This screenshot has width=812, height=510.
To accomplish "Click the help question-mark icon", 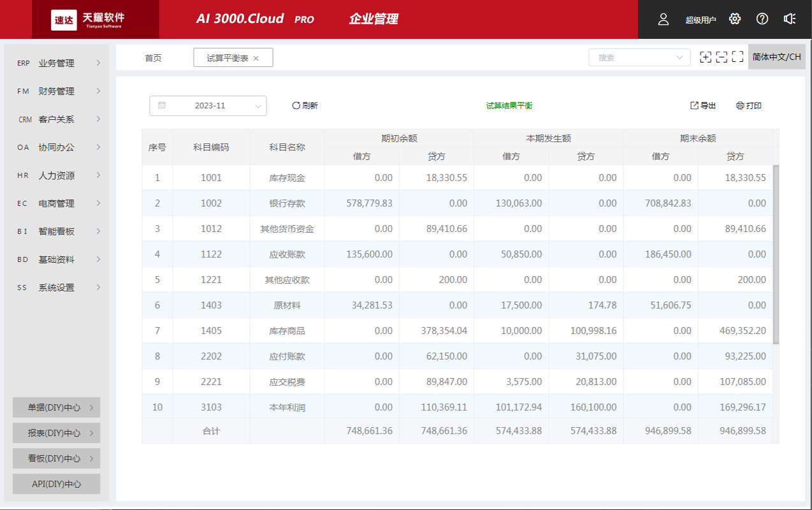I will 762,19.
